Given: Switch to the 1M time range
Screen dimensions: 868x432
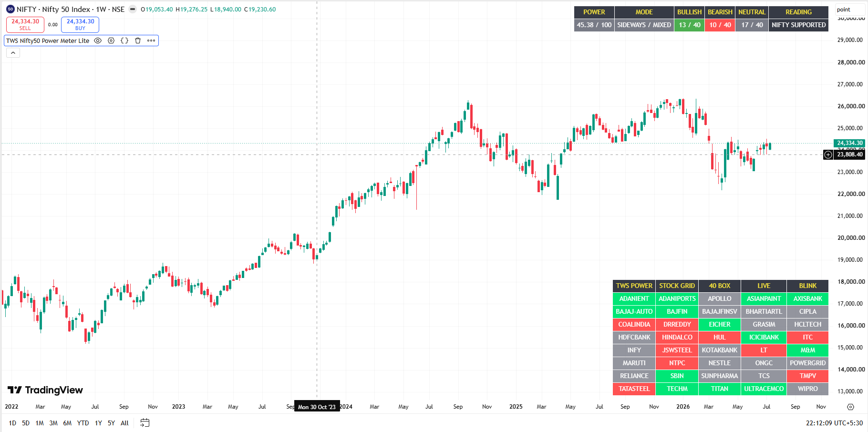Looking at the screenshot, I should pyautogui.click(x=40, y=423).
